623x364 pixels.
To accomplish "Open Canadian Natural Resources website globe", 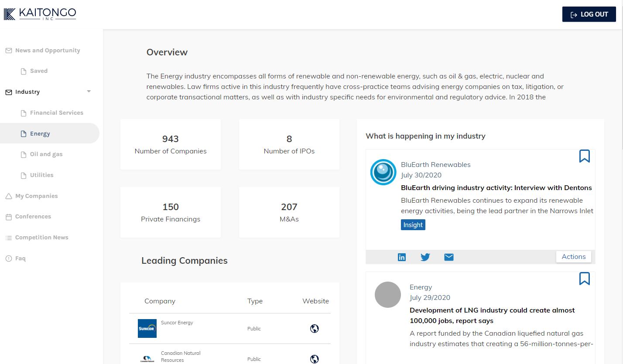I will (x=315, y=359).
